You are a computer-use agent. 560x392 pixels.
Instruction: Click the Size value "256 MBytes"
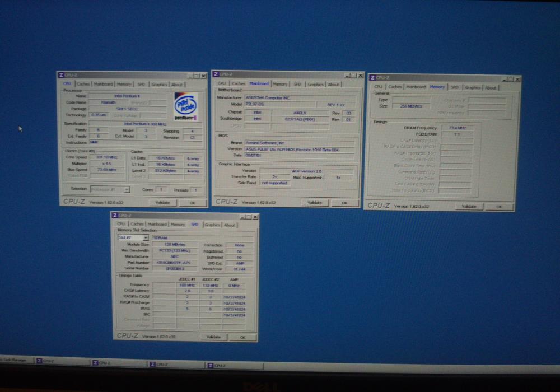[x=410, y=106]
